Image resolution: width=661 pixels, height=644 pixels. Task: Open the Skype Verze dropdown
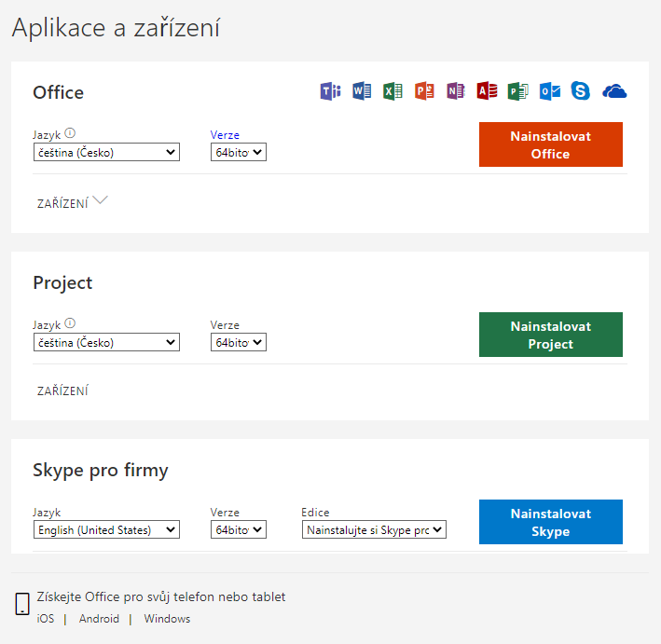pos(239,529)
